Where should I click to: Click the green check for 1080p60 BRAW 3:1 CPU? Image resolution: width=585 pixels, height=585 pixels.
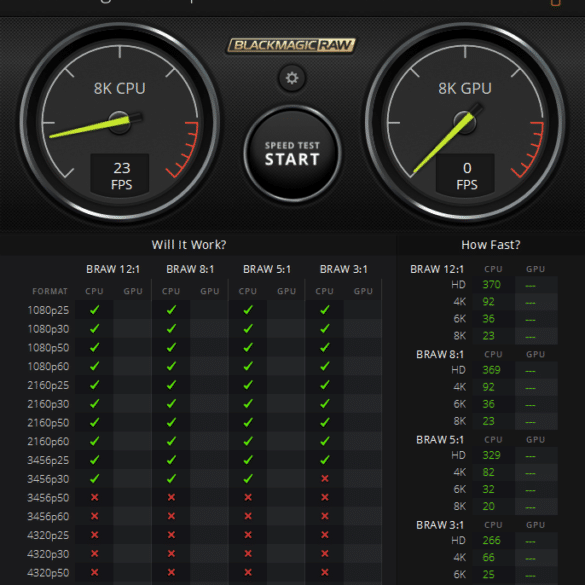click(x=325, y=366)
